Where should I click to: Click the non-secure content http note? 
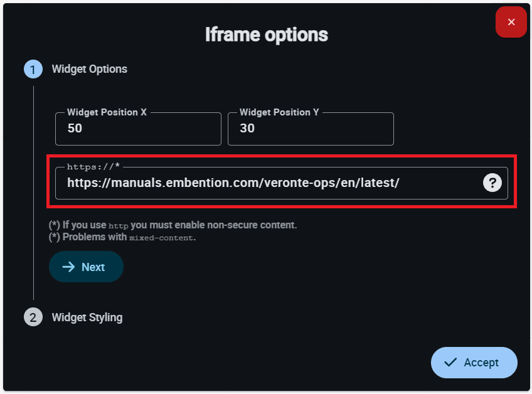pos(173,225)
